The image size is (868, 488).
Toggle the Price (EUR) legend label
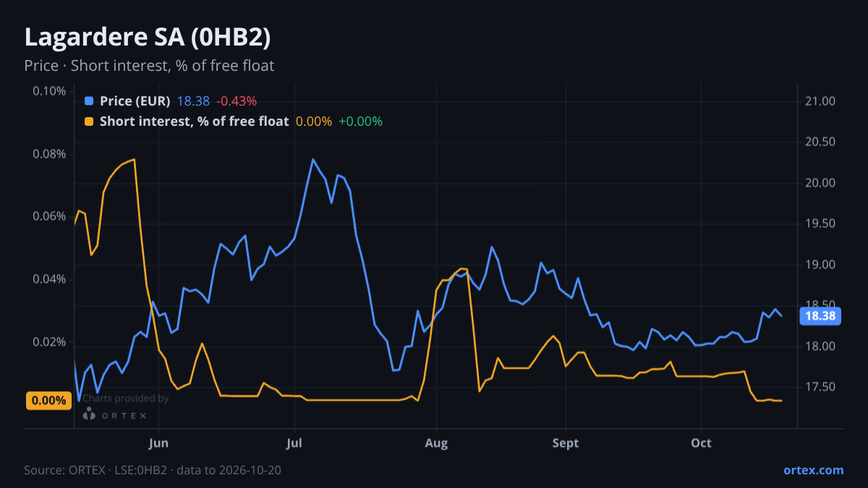click(135, 101)
